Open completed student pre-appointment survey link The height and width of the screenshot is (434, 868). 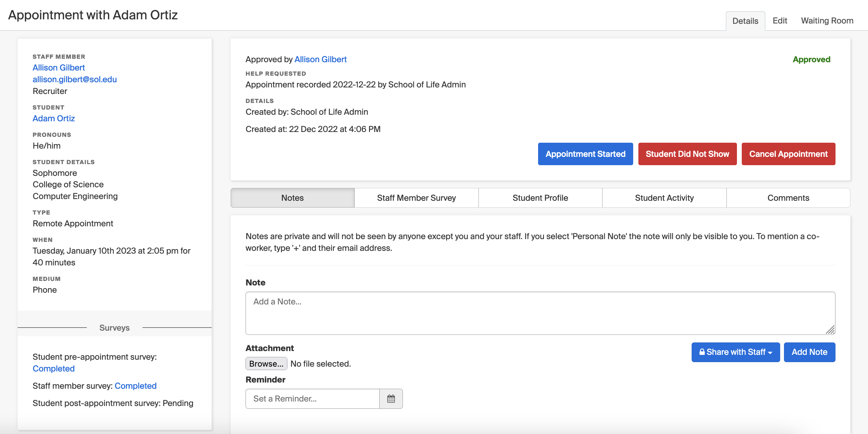point(54,368)
